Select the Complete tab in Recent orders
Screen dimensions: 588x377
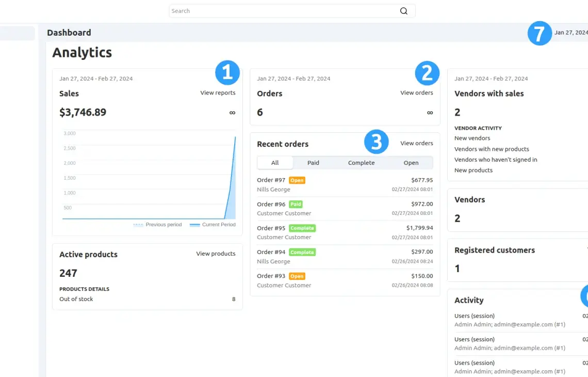click(x=361, y=163)
